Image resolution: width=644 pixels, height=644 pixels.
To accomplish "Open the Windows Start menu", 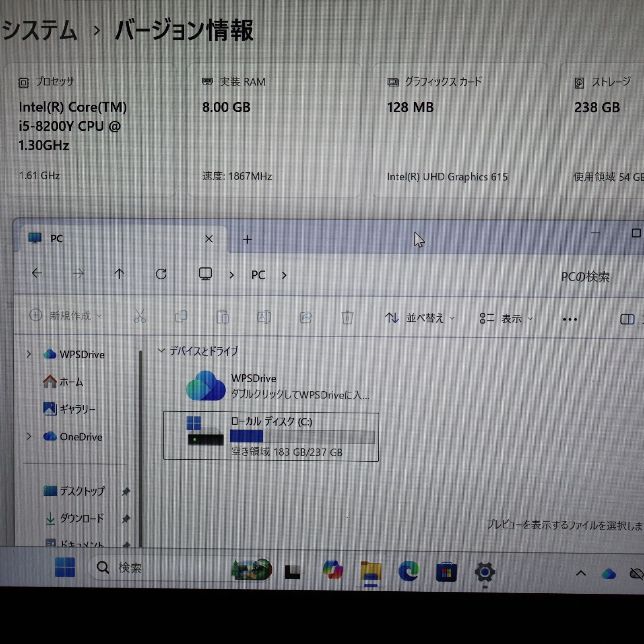I will click(65, 567).
